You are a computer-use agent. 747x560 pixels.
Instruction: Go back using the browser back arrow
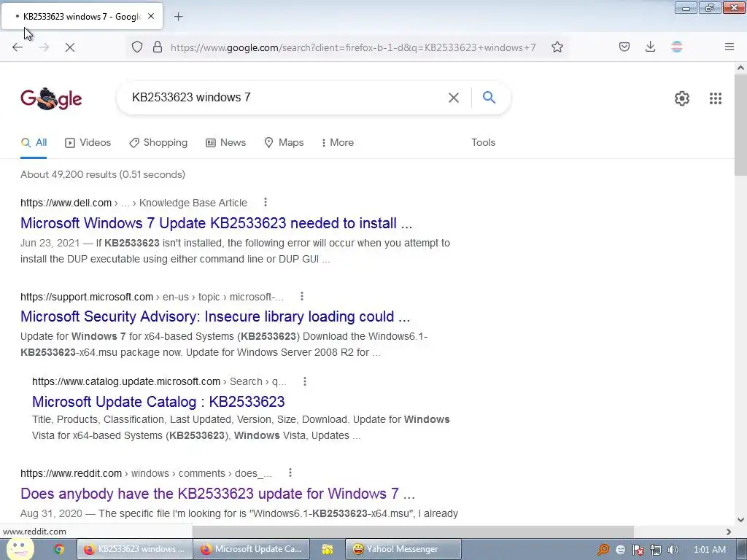pyautogui.click(x=18, y=47)
